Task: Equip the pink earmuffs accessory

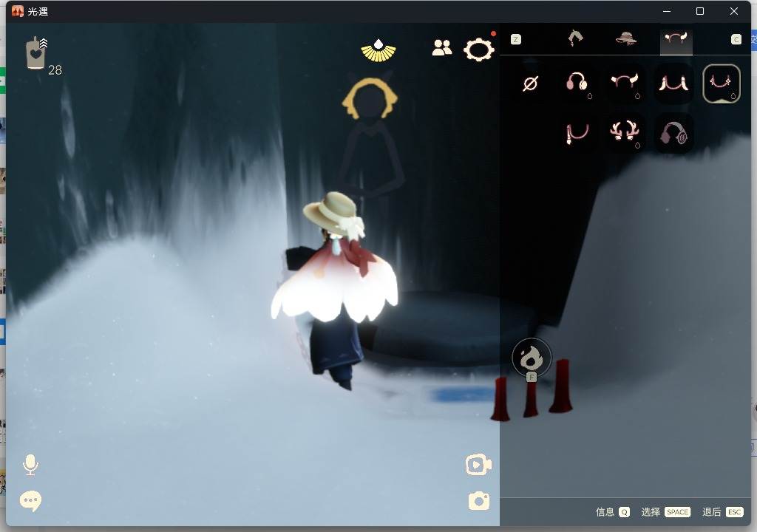Action: pos(577,83)
